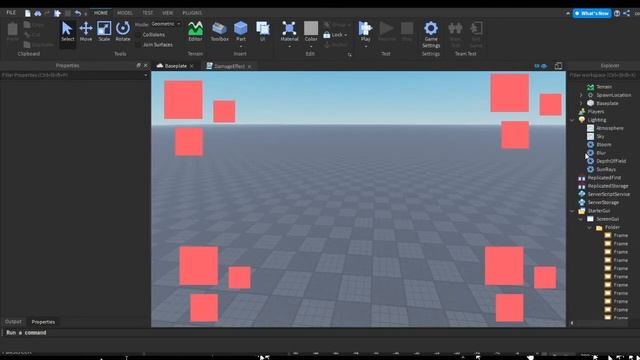The height and width of the screenshot is (360, 640).
Task: Open the Material picker icon
Action: (x=289, y=29)
